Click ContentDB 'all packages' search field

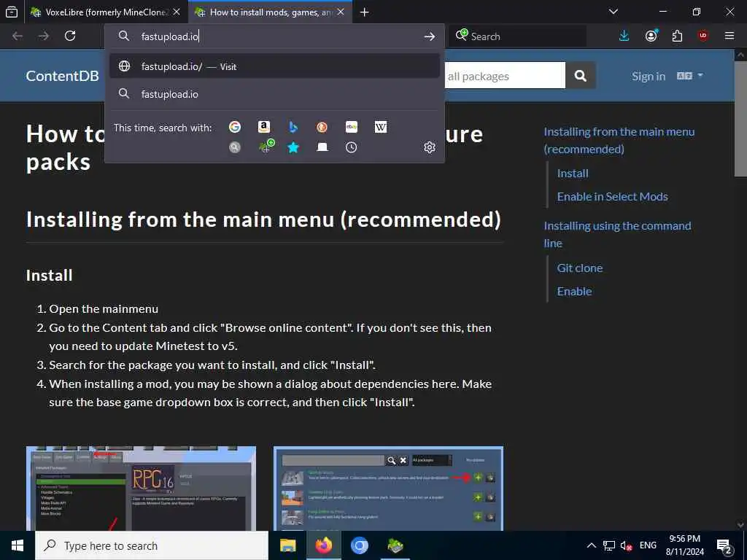(505, 76)
